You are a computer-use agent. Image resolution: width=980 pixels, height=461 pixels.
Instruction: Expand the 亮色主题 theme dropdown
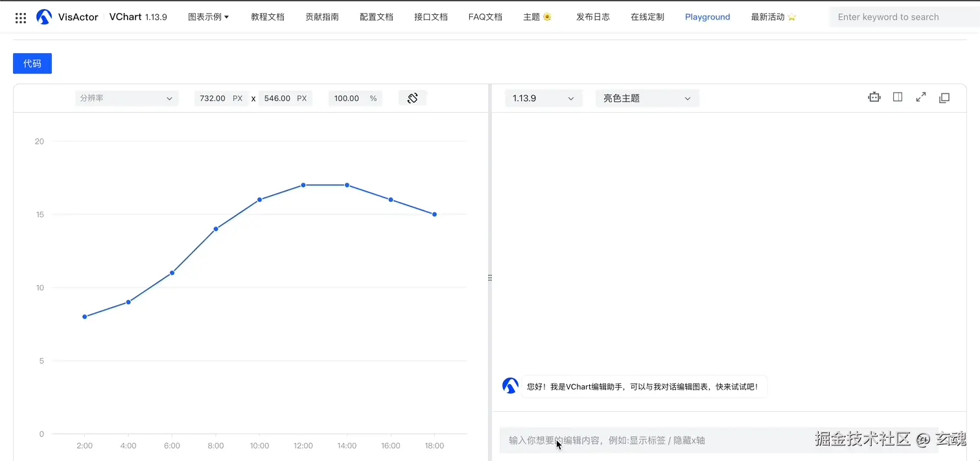[647, 98]
